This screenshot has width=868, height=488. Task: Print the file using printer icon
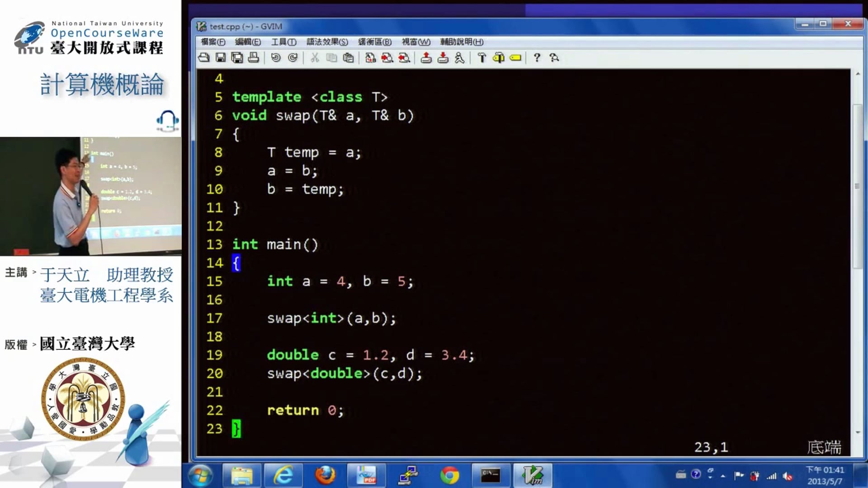tap(254, 57)
